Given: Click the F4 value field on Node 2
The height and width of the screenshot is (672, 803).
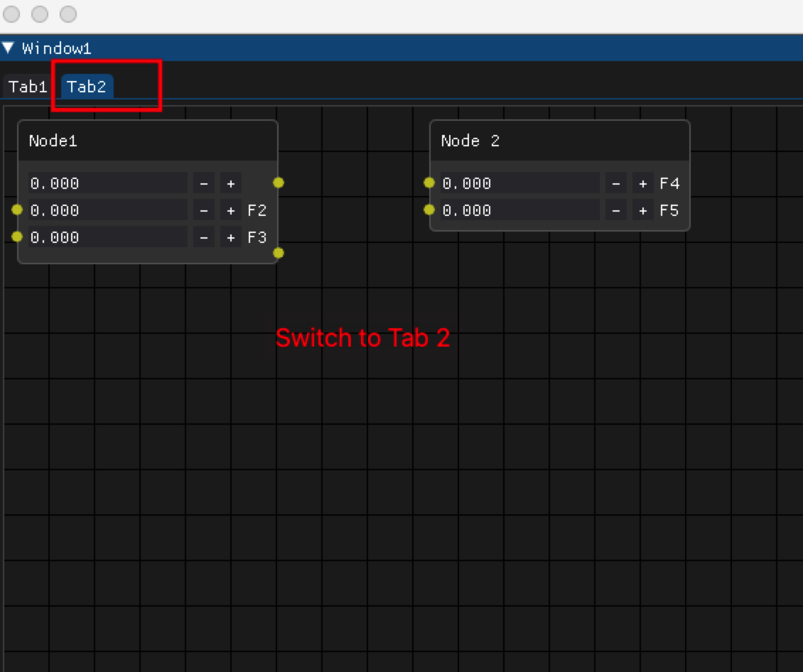Looking at the screenshot, I should click(519, 183).
